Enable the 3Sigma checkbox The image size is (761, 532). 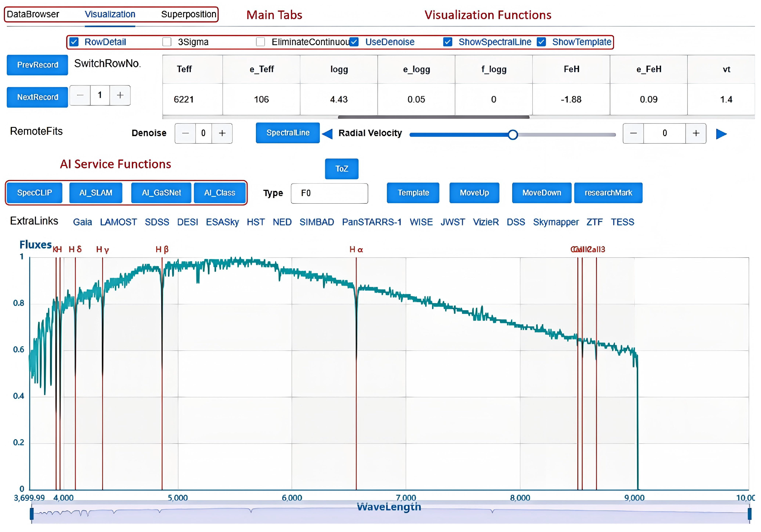(x=167, y=42)
